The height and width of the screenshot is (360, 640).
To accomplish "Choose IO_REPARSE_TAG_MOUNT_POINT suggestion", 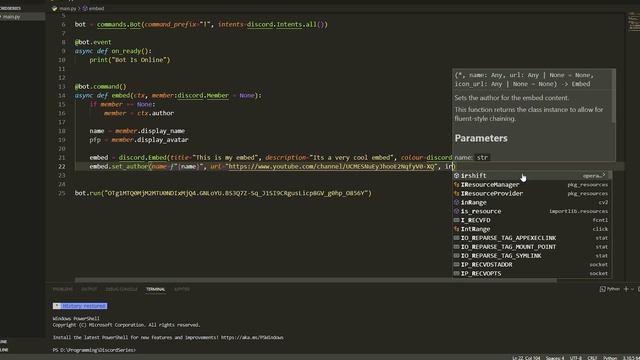I will tap(532, 247).
